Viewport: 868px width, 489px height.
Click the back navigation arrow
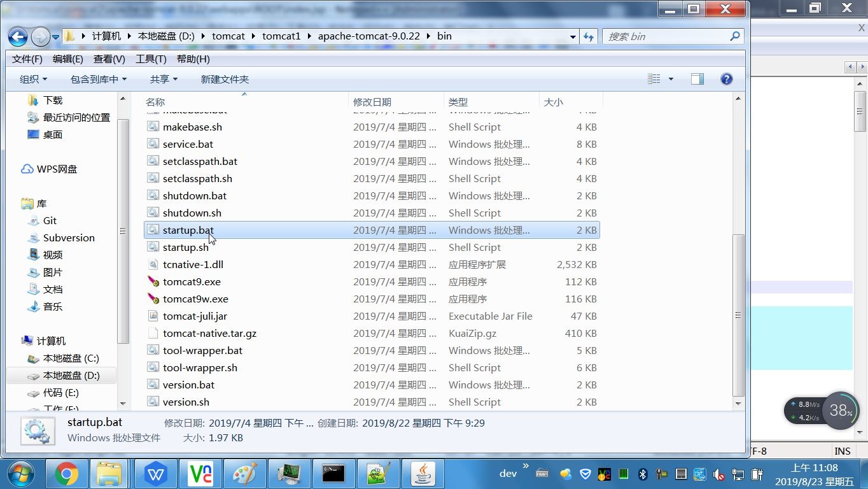pyautogui.click(x=17, y=36)
